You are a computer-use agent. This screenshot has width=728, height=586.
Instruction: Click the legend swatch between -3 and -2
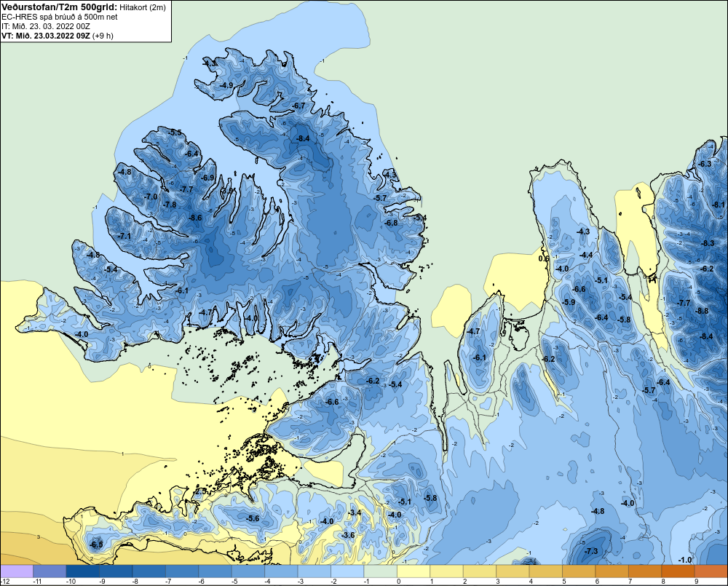click(314, 571)
